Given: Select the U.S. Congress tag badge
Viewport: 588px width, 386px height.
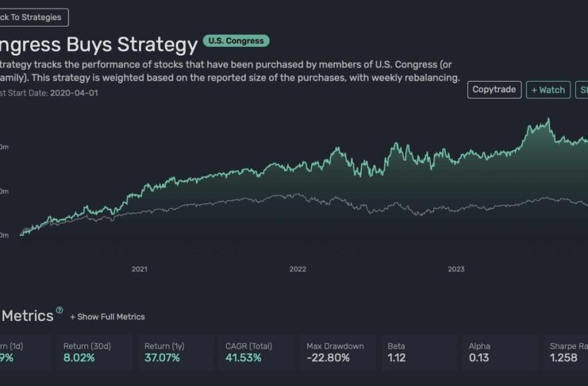Looking at the screenshot, I should coord(236,41).
